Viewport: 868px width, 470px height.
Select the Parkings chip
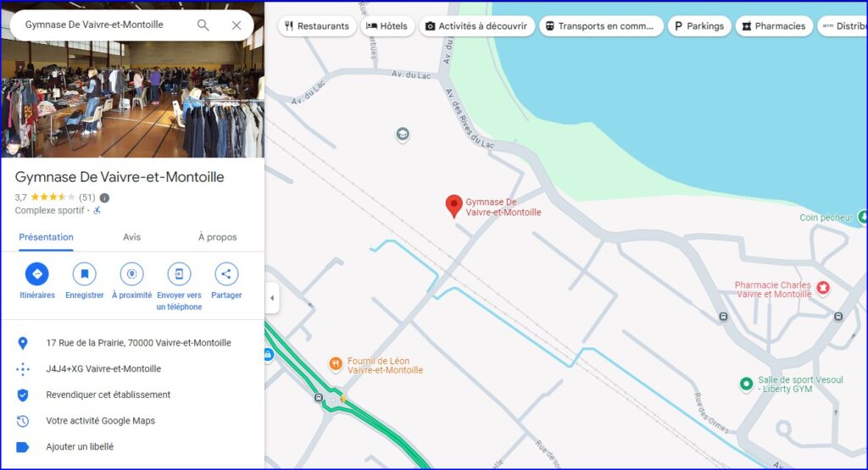click(699, 26)
